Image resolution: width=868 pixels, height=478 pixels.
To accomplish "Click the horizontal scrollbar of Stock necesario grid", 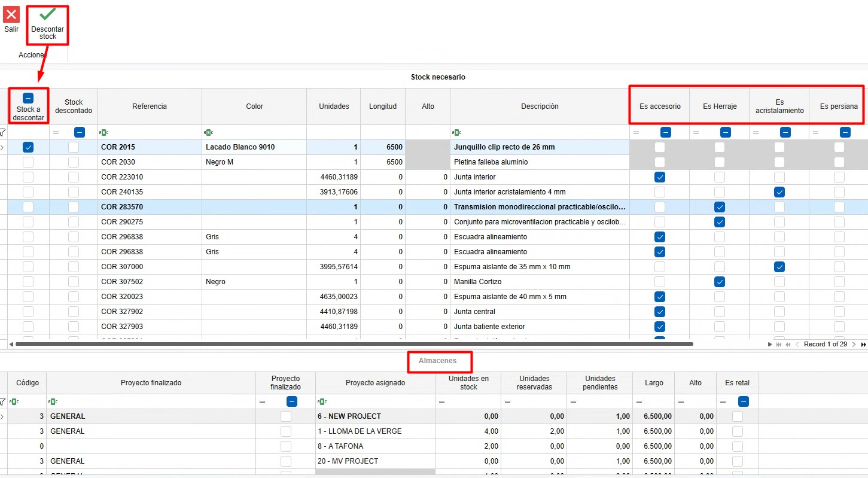I will coord(354,345).
